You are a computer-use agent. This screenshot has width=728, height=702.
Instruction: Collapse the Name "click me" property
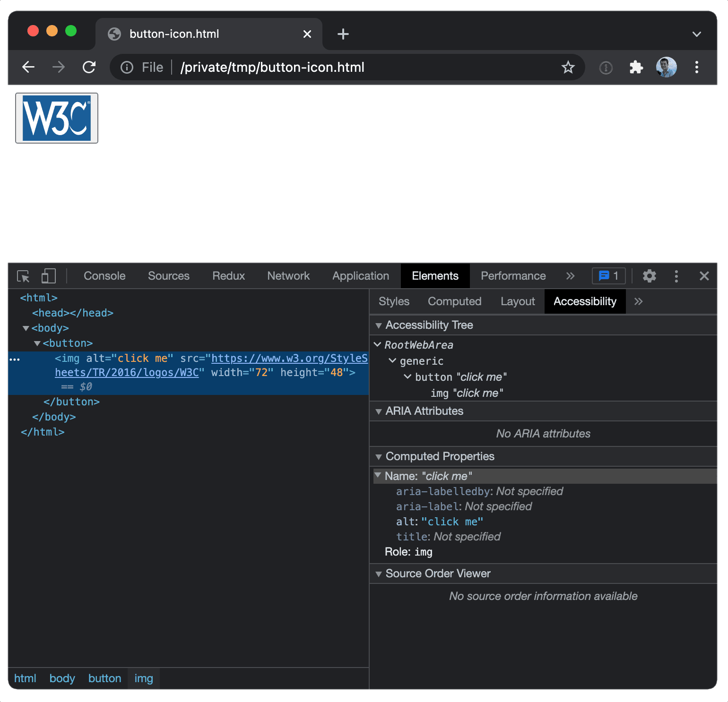coord(378,476)
